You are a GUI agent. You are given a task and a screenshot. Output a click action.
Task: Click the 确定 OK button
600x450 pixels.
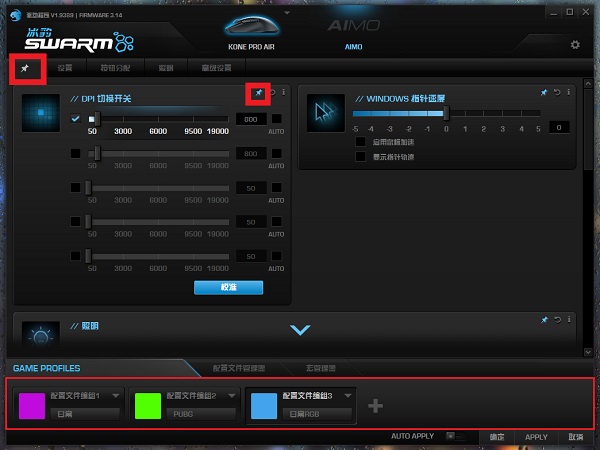coord(497,437)
